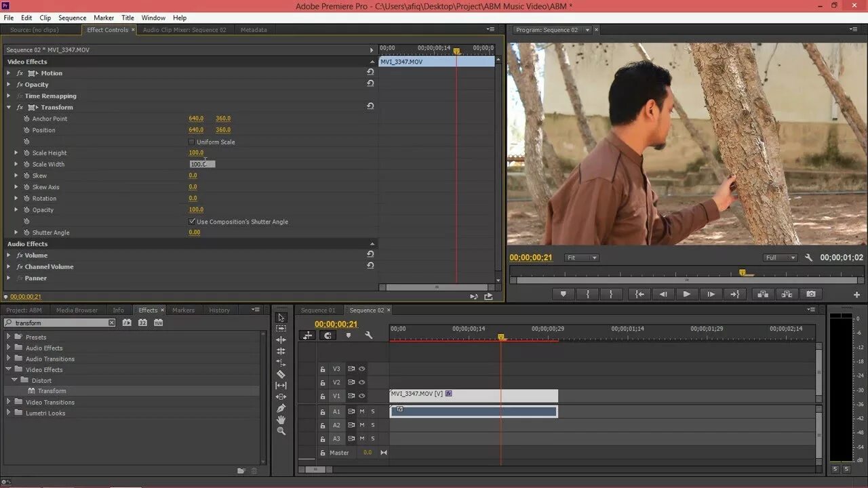Click the Position X value 640.0
The width and height of the screenshot is (868, 488).
click(x=196, y=130)
